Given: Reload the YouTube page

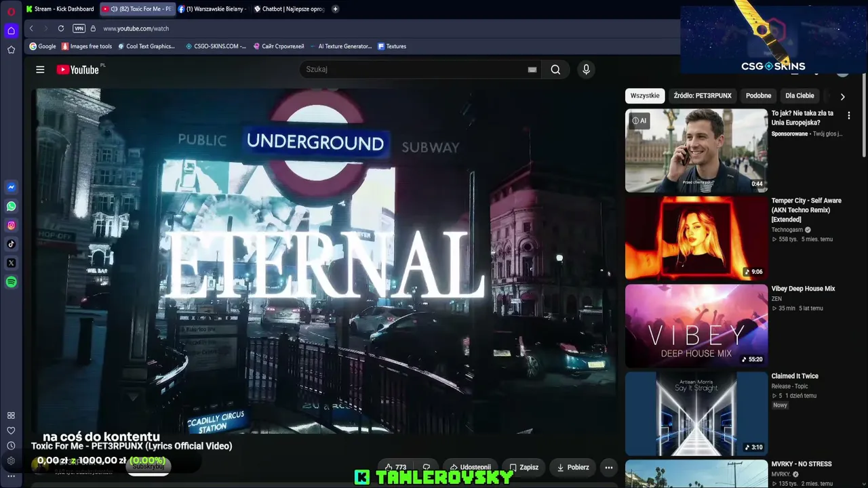Looking at the screenshot, I should click(61, 28).
